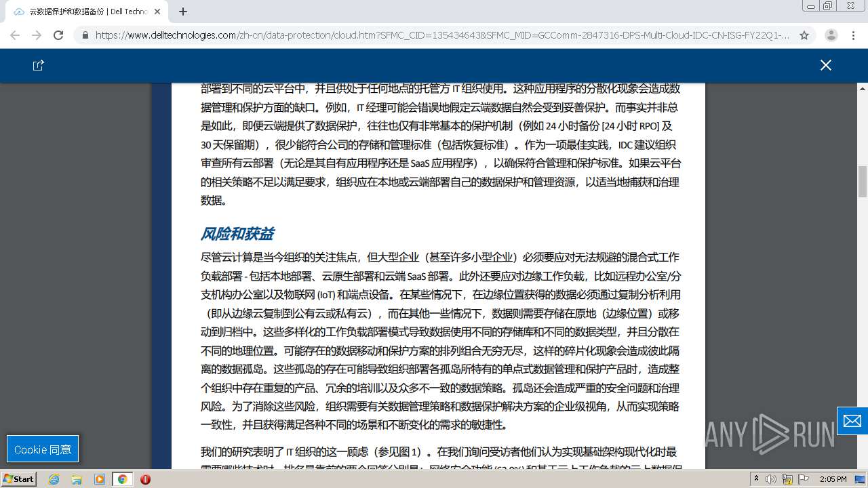Click the 2:05 PM clock

click(833, 479)
